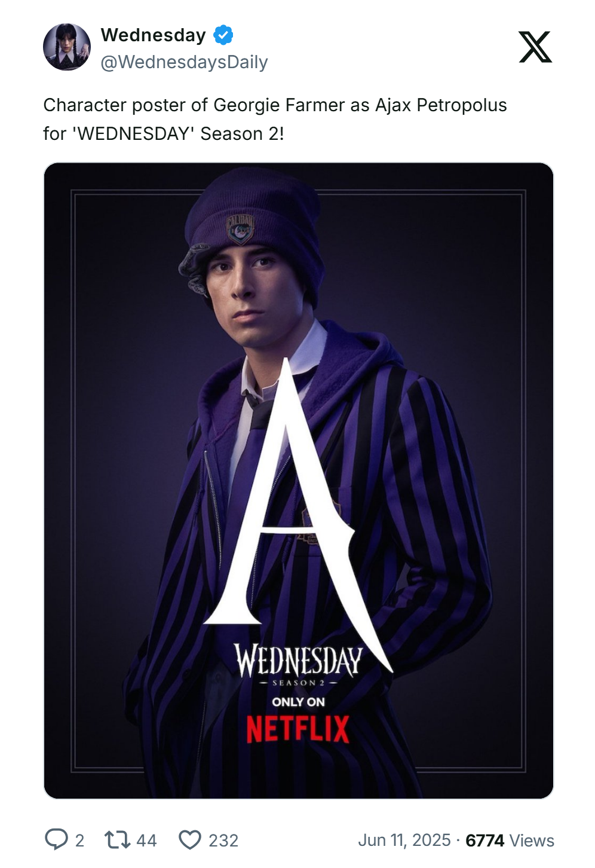The height and width of the screenshot is (868, 595).
Task: Open the reply speech bubble icon
Action: click(x=57, y=839)
